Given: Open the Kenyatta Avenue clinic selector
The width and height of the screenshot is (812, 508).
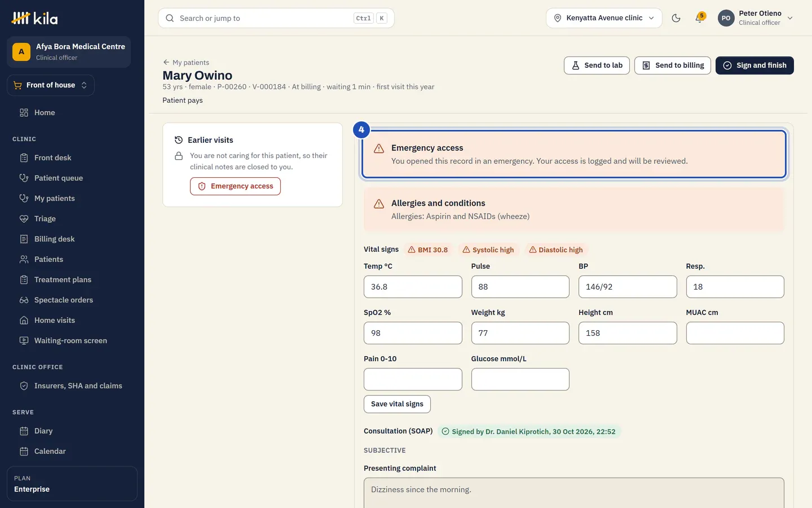Looking at the screenshot, I should (604, 18).
